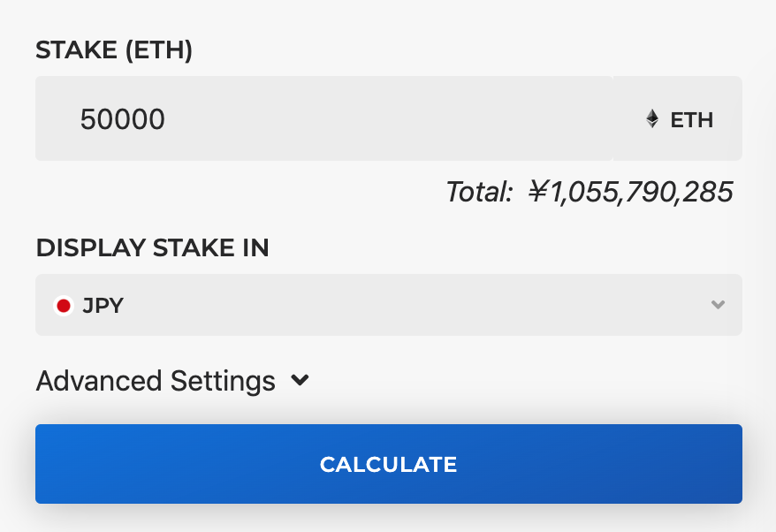776x532 pixels.
Task: Click the DISPLAY STAKE IN heading
Action: pos(152,247)
